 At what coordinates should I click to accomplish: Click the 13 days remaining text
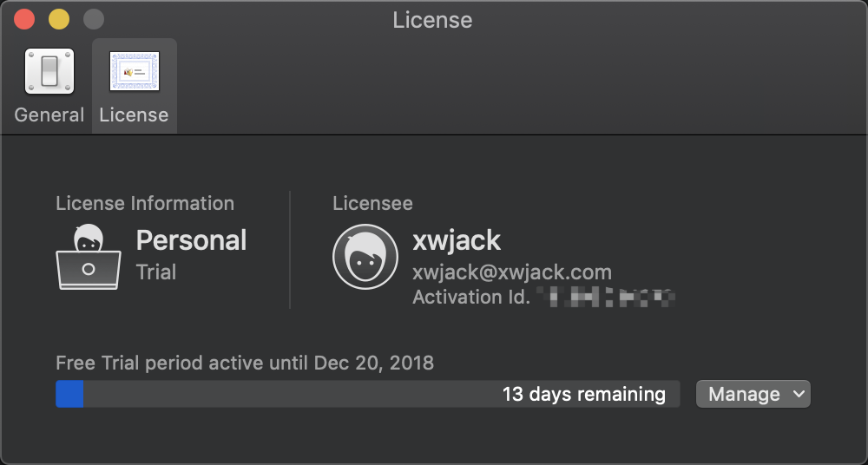(x=584, y=394)
